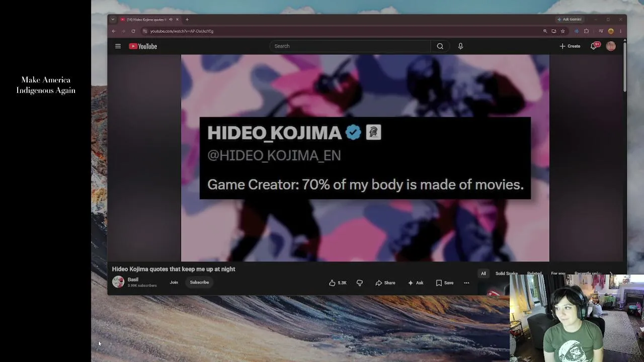The height and width of the screenshot is (362, 644).
Task: Open the media controls toolbar icon
Action: click(x=601, y=31)
